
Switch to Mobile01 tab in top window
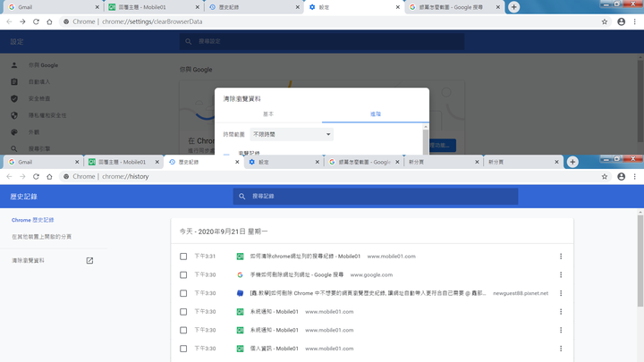pyautogui.click(x=152, y=7)
